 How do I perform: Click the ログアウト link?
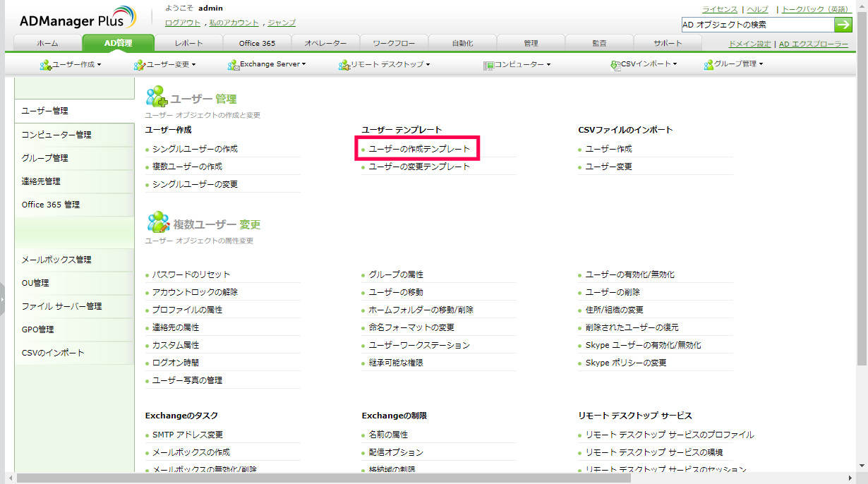[183, 23]
